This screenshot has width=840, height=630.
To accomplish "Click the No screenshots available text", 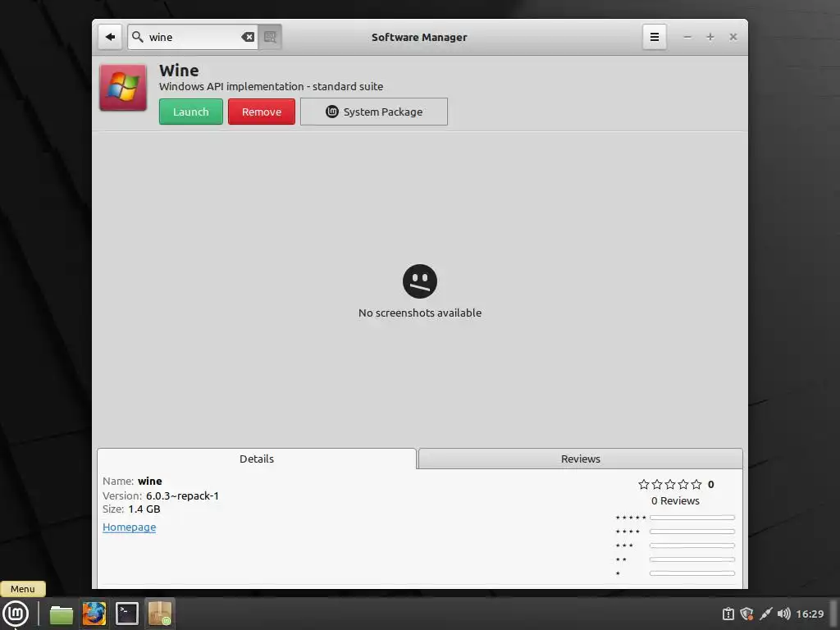I will pyautogui.click(x=420, y=313).
